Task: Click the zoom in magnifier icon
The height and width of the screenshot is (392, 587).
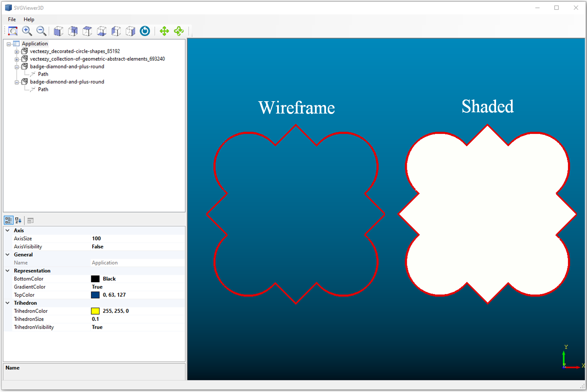Action: 27,31
